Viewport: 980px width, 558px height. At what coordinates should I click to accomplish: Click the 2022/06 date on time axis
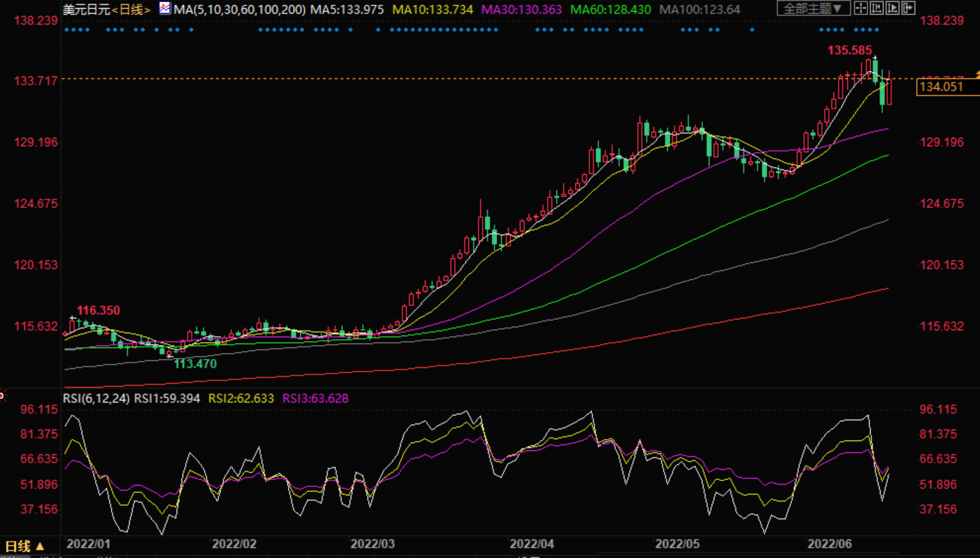[830, 544]
